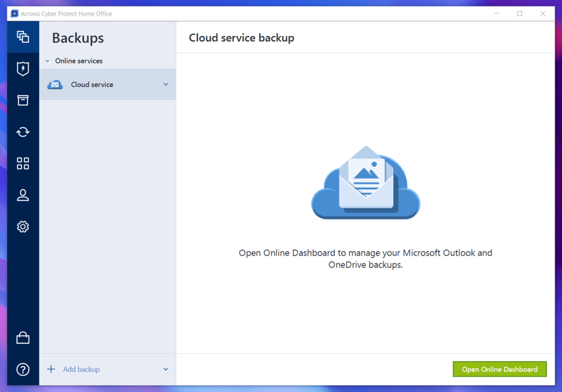
Task: Click the Add backup label
Action: pyautogui.click(x=81, y=369)
